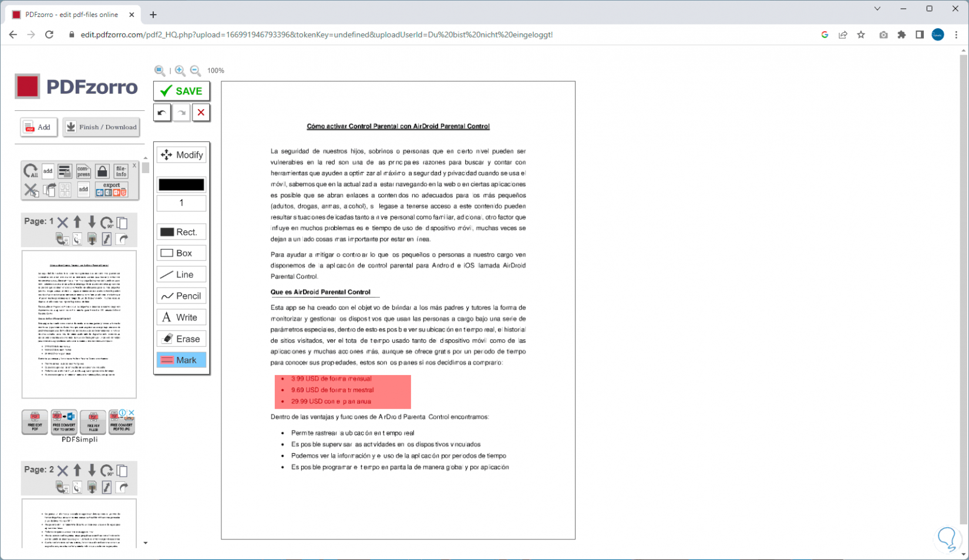Reload the page in the browser
969x560 pixels.
coord(49,35)
